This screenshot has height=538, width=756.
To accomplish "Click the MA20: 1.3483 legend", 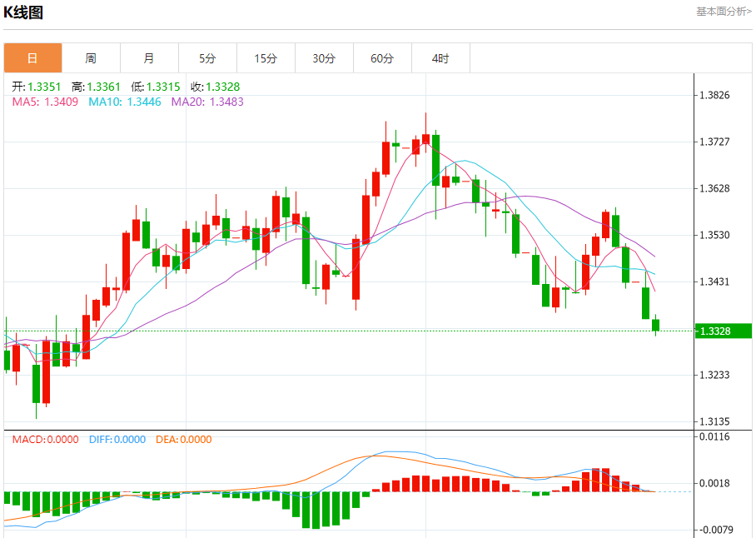I will [x=207, y=102].
